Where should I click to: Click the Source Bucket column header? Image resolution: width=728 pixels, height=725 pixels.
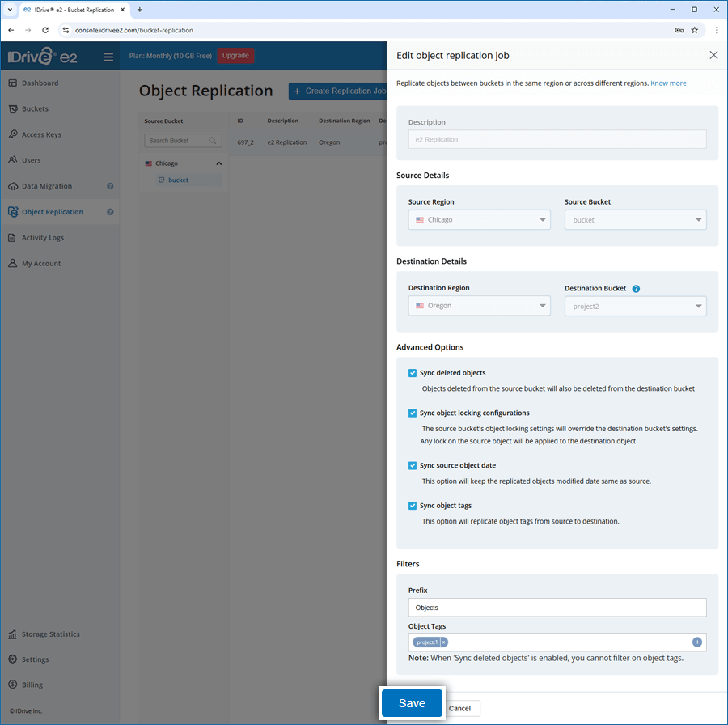coord(163,121)
